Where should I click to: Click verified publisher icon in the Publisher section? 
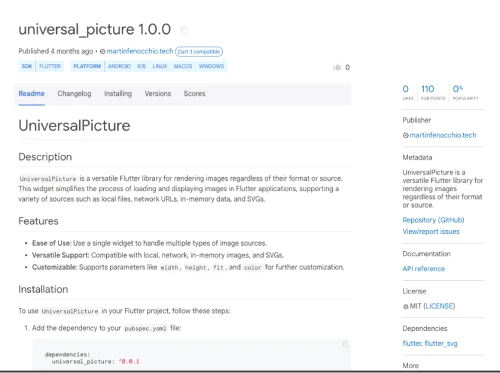coord(406,135)
